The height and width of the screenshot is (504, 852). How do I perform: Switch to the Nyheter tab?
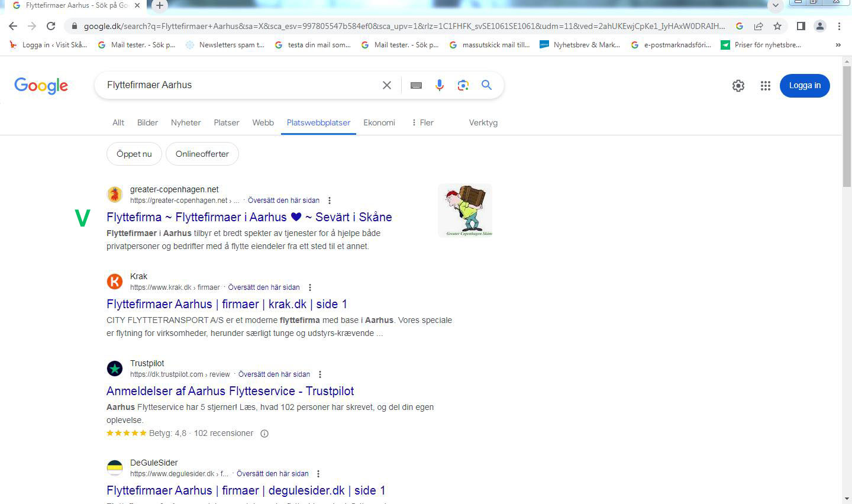click(x=186, y=122)
